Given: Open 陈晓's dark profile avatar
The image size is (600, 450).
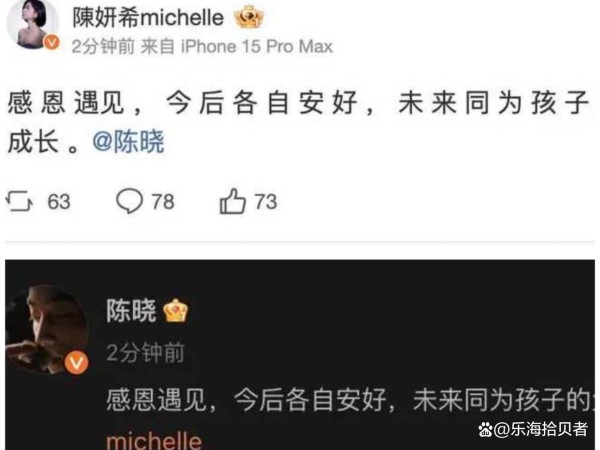Looking at the screenshot, I should pyautogui.click(x=46, y=329).
